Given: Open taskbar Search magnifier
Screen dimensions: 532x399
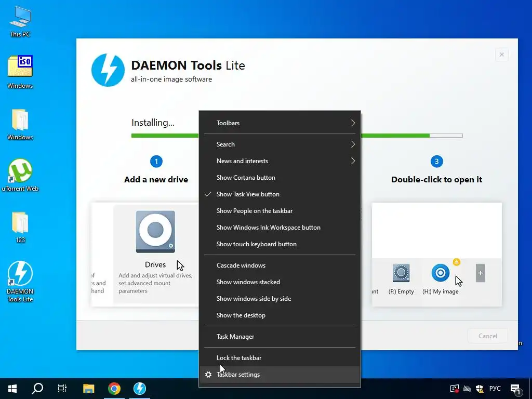Looking at the screenshot, I should 37,389.
